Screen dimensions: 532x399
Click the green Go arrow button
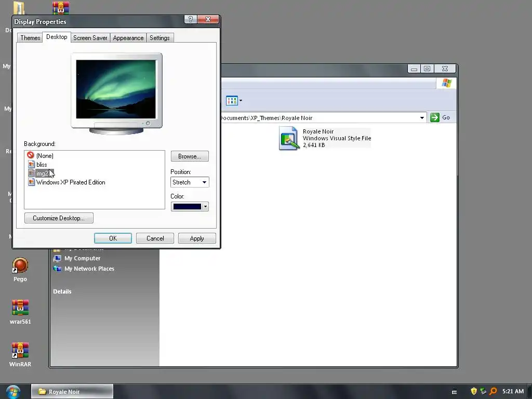(x=435, y=117)
